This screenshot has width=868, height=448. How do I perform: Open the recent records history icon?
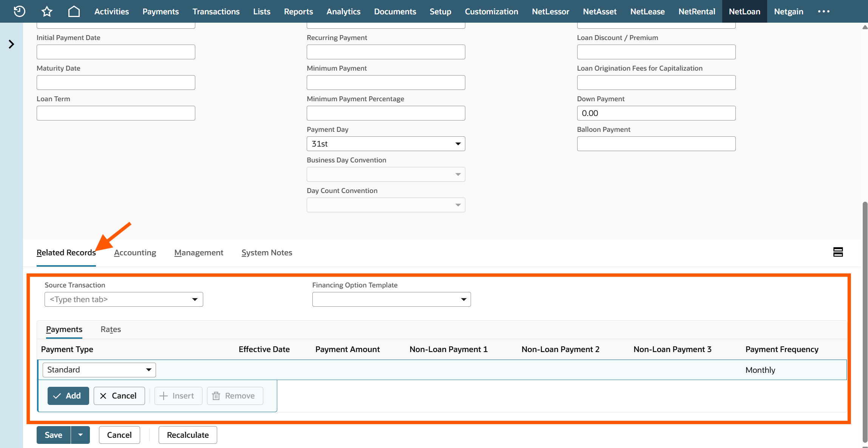[19, 11]
